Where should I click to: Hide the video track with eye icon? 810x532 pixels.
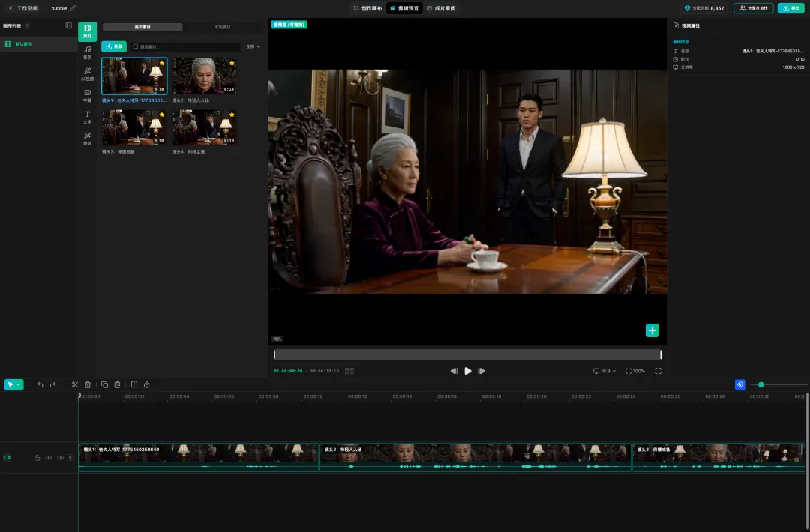[49, 458]
